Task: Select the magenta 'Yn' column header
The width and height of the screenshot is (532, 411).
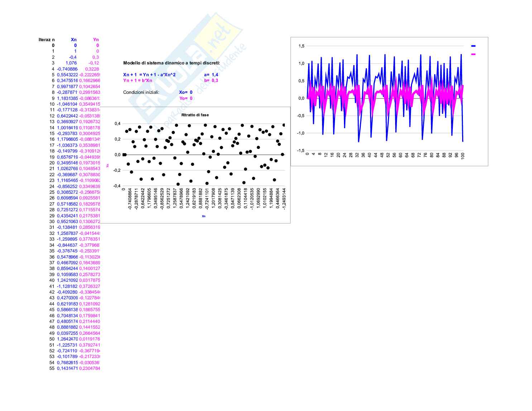Action: click(x=96, y=40)
